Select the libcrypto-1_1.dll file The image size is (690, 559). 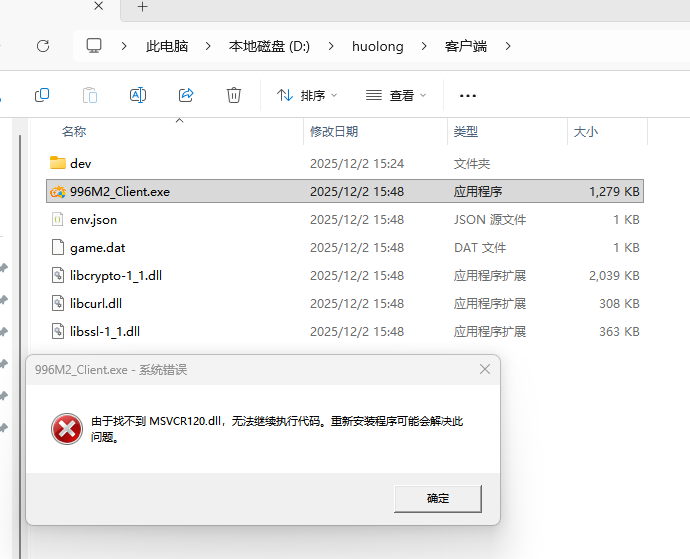(115, 275)
